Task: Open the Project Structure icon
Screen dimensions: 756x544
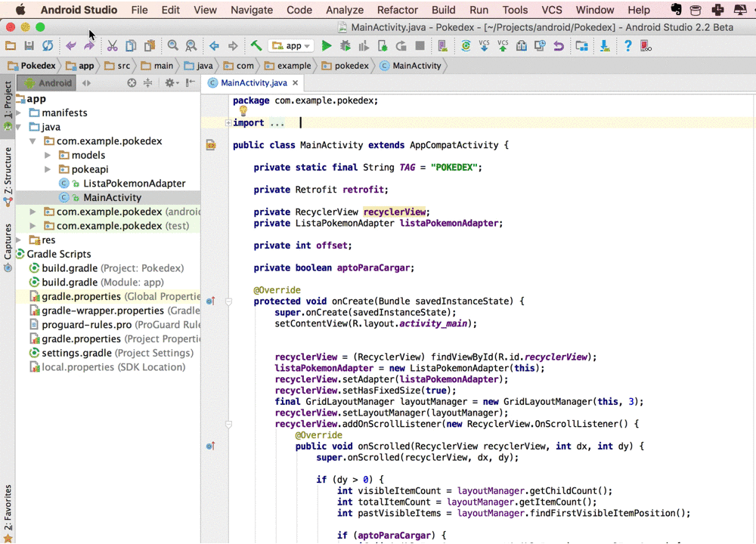Action: coord(582,46)
